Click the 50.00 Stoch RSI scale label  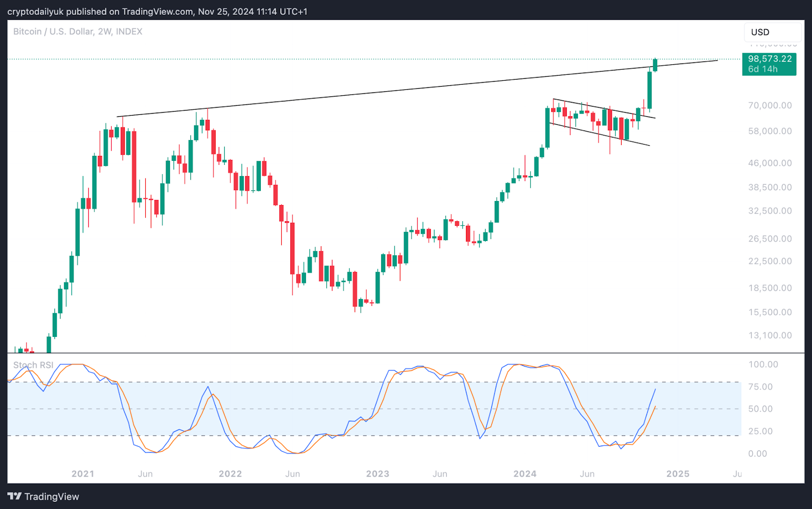pyautogui.click(x=760, y=409)
